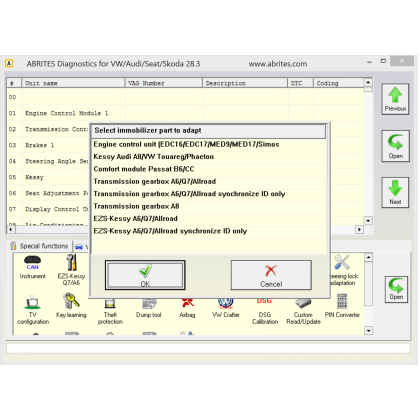This screenshot has width=420, height=420.
Task: Click the Abrites application icon in title bar
Action: coord(9,63)
